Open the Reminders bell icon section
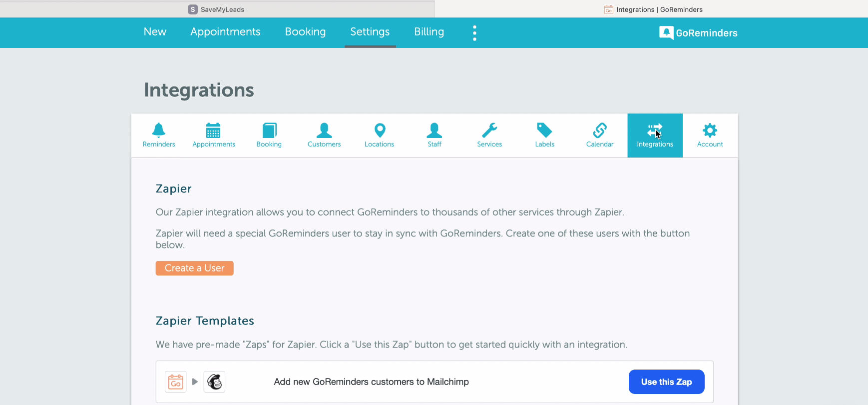 point(159,135)
